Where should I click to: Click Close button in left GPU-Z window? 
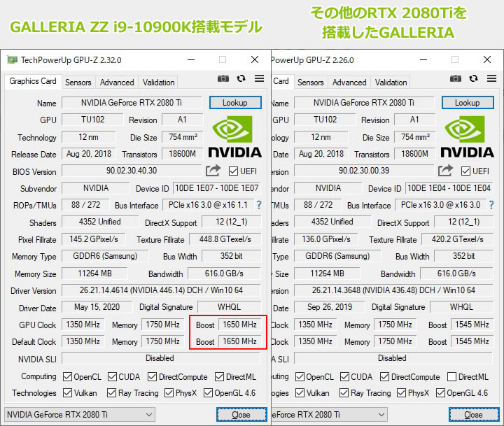(241, 415)
